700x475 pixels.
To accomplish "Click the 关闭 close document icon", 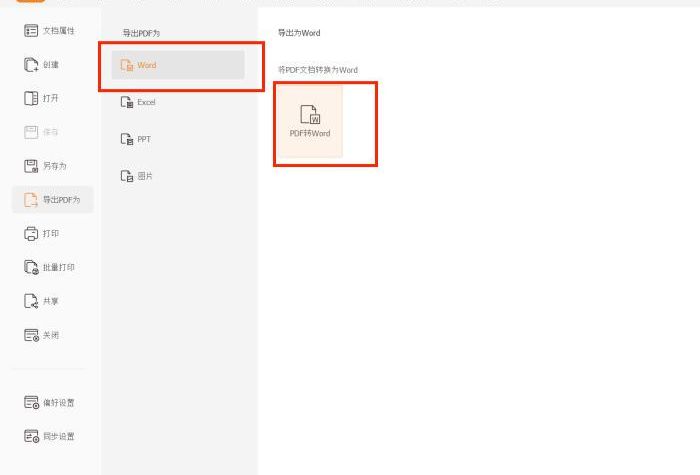I will [x=31, y=335].
